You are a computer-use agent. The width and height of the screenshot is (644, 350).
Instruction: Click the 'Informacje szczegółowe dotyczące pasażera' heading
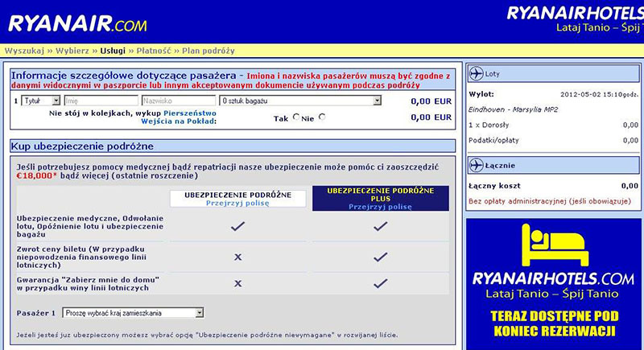[124, 76]
